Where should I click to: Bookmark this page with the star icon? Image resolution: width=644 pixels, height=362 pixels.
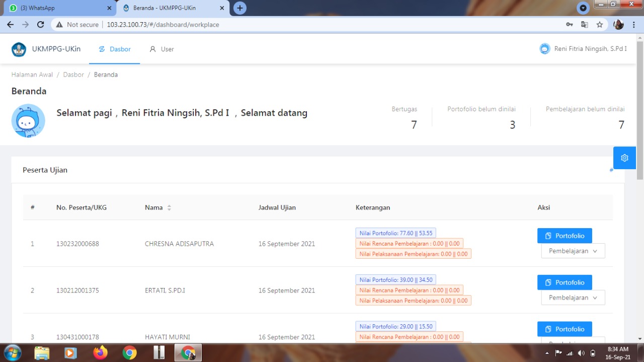tap(599, 25)
